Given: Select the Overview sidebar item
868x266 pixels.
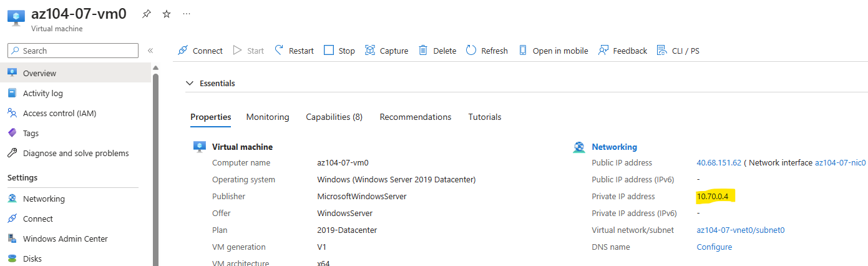Looking at the screenshot, I should (76, 73).
